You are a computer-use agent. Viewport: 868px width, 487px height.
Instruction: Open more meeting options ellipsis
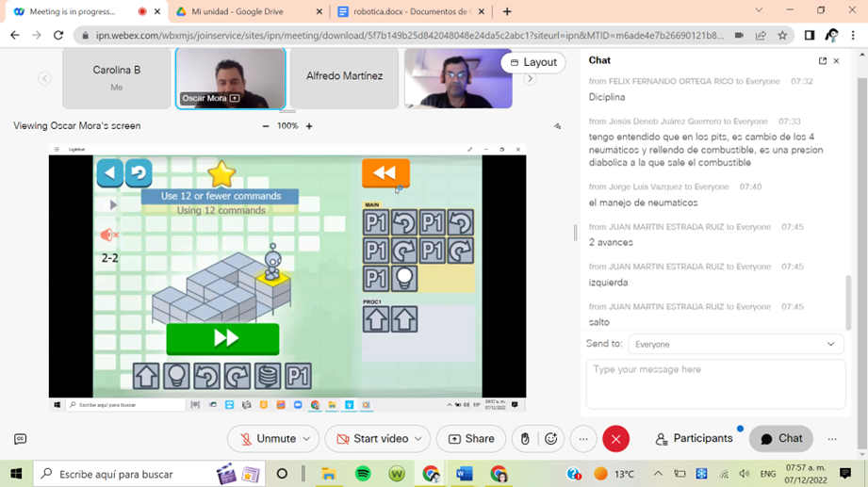[583, 439]
